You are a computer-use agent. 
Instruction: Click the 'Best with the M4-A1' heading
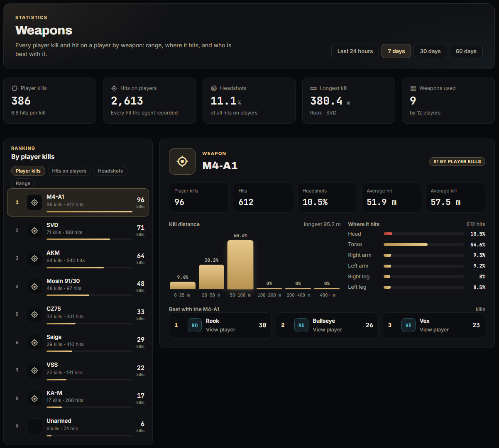click(194, 309)
